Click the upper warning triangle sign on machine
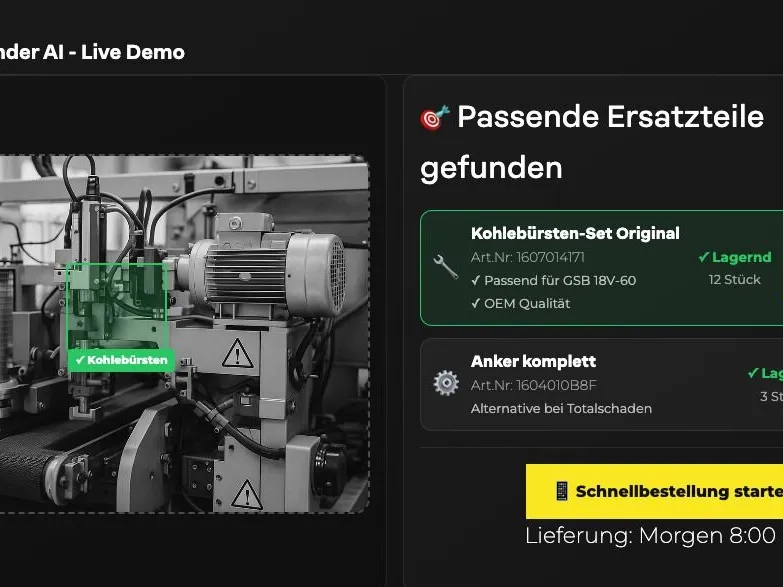This screenshot has width=783, height=587. pos(237,354)
